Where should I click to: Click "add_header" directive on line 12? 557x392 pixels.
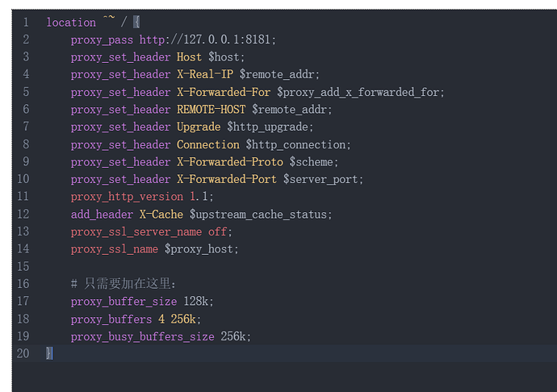[x=102, y=215]
